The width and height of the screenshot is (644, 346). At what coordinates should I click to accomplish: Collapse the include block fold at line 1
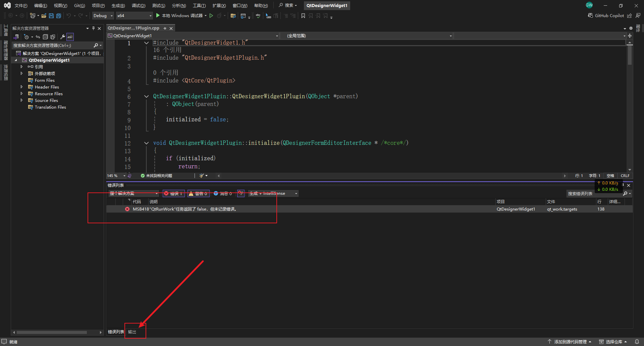tap(147, 43)
